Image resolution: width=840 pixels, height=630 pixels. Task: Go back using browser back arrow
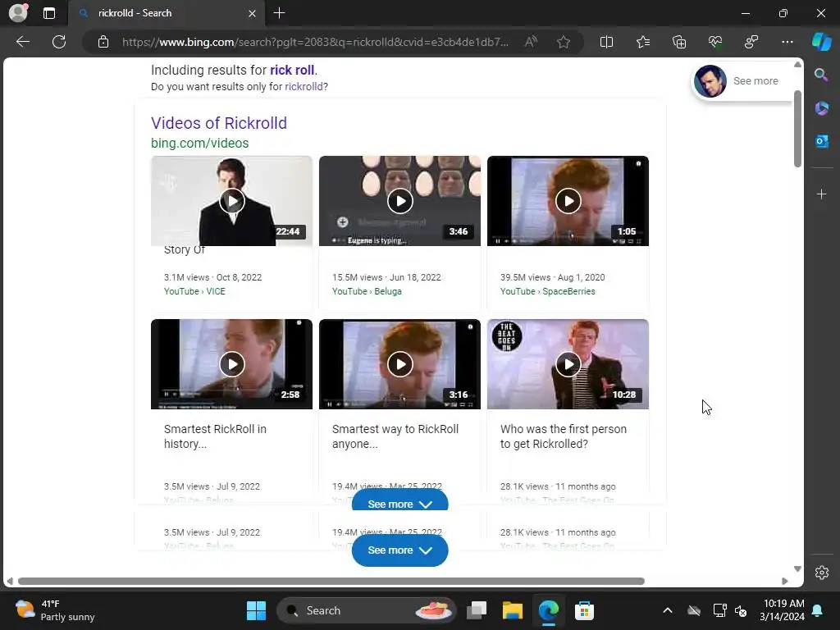point(22,42)
